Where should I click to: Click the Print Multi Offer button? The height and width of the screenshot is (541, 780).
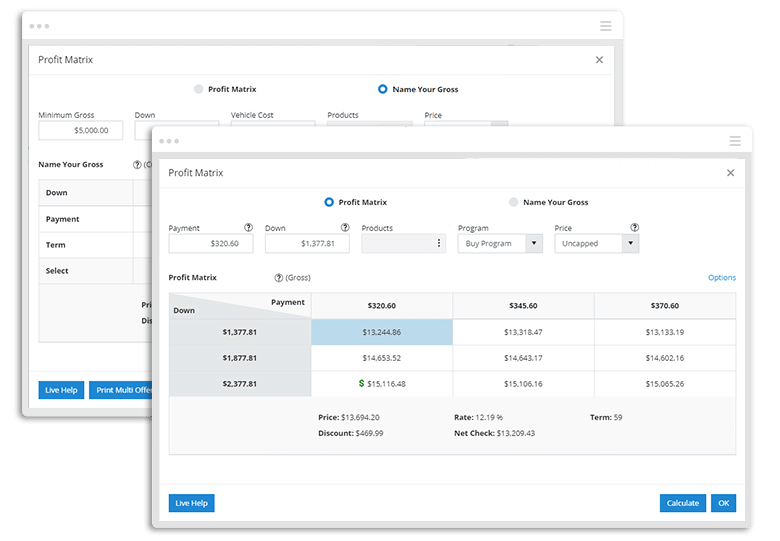pos(120,390)
